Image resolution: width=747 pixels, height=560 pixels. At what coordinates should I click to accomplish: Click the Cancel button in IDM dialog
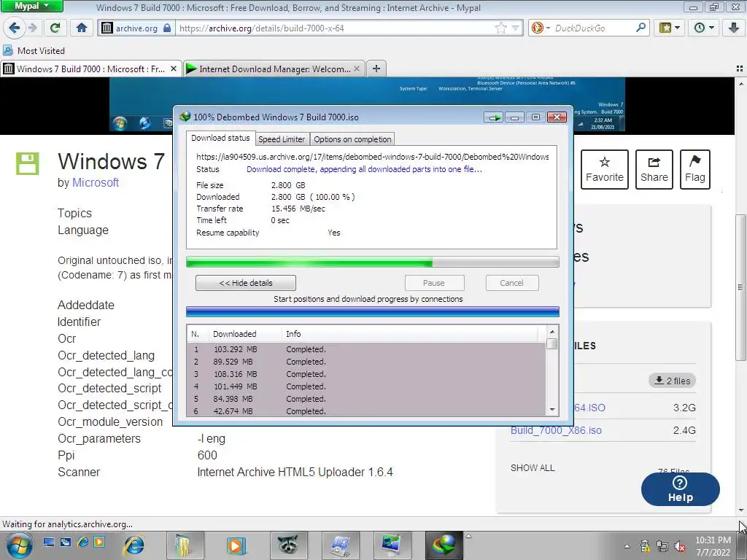tap(511, 283)
